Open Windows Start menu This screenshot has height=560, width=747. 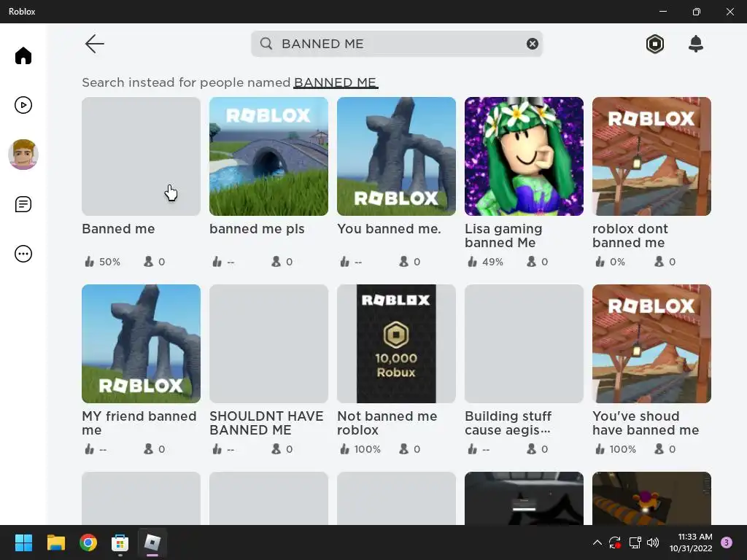(x=23, y=542)
